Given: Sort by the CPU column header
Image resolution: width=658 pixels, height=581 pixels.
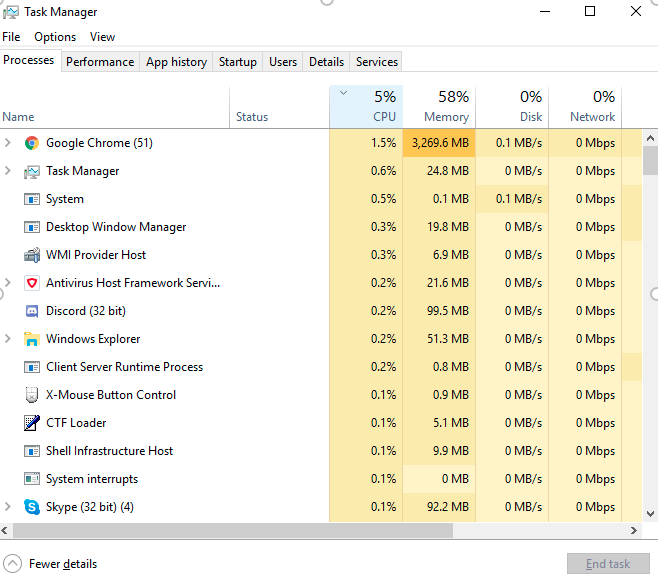Looking at the screenshot, I should pos(366,107).
